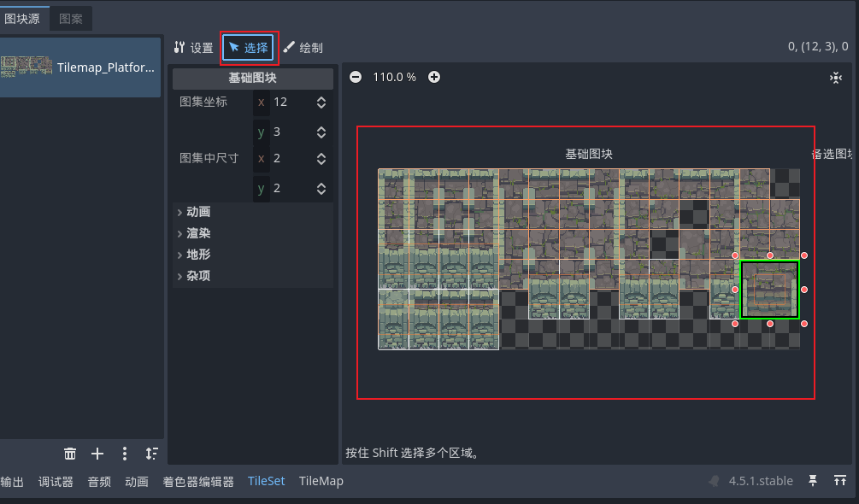
Task: Open the TileSet bottom panel
Action: (x=266, y=482)
